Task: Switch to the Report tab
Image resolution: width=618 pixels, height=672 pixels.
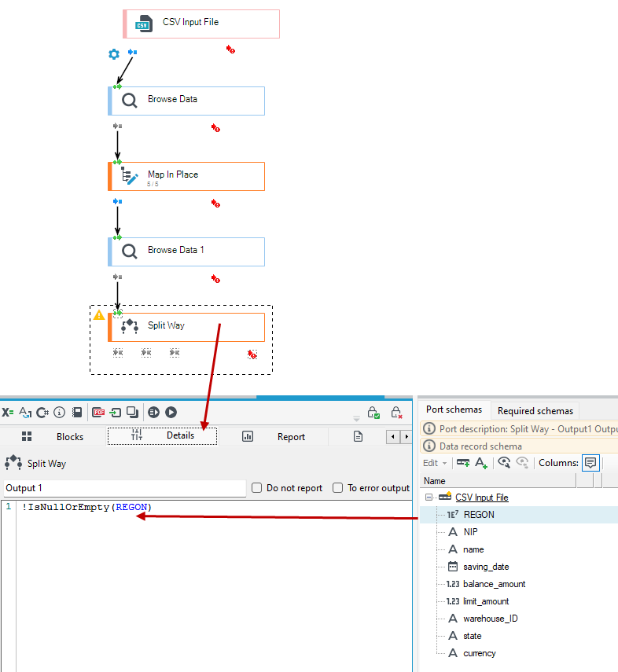Action: [273, 437]
